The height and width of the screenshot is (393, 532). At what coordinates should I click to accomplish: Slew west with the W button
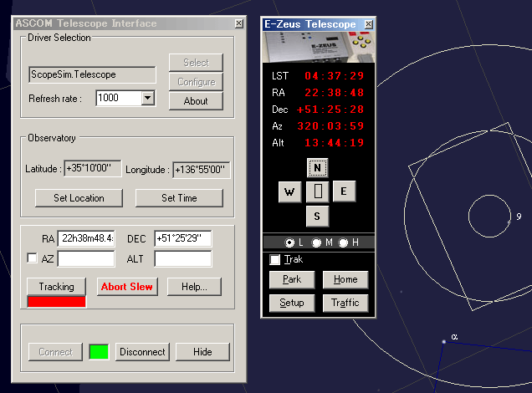[x=289, y=192]
